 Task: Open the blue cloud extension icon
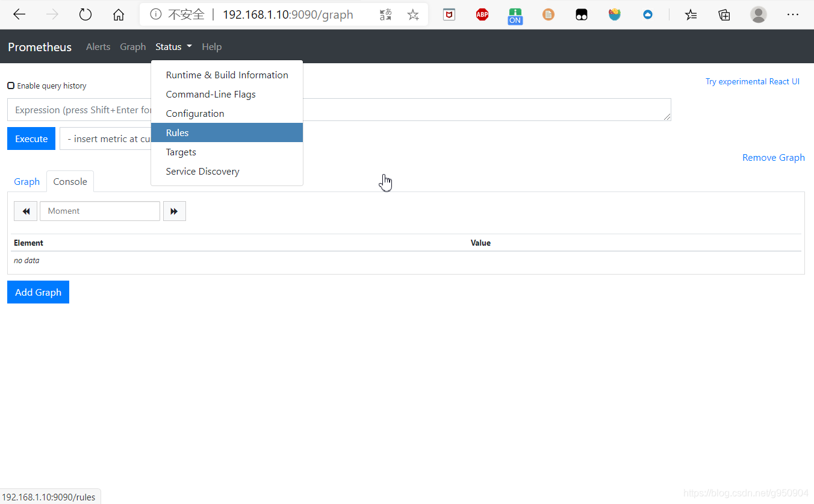tap(648, 14)
